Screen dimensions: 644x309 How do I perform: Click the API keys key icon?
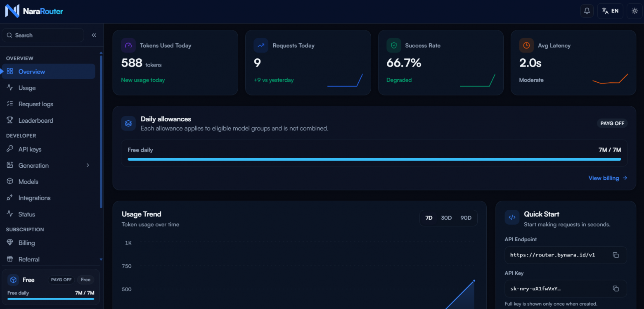[10, 149]
